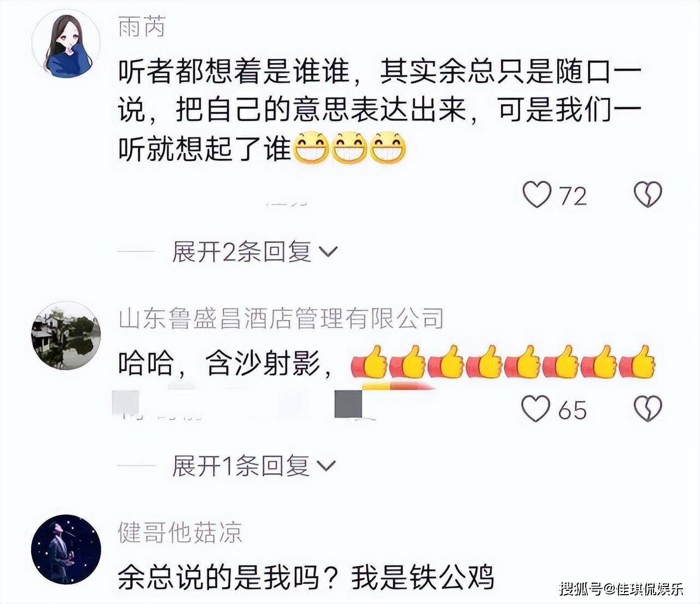Click chevron next to 展开2条回复
The height and width of the screenshot is (604, 700).
tap(328, 253)
